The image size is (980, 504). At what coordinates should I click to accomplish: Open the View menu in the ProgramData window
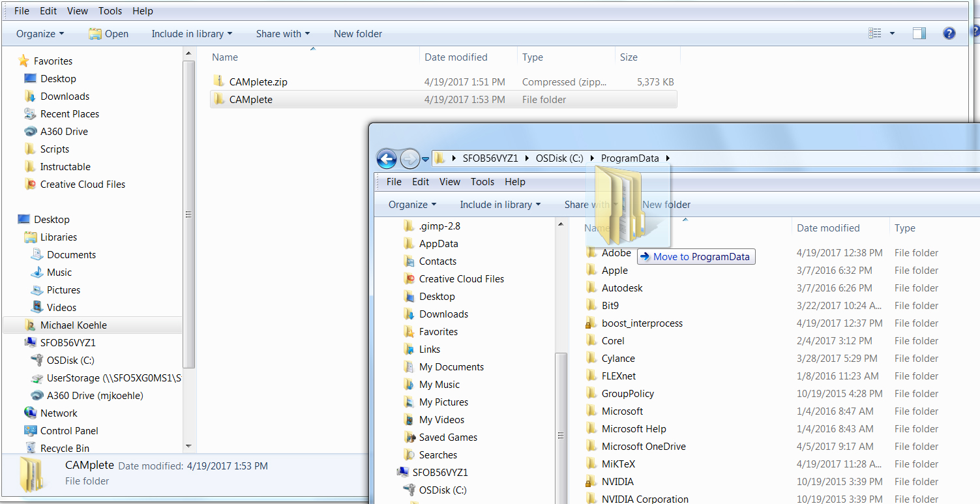450,181
